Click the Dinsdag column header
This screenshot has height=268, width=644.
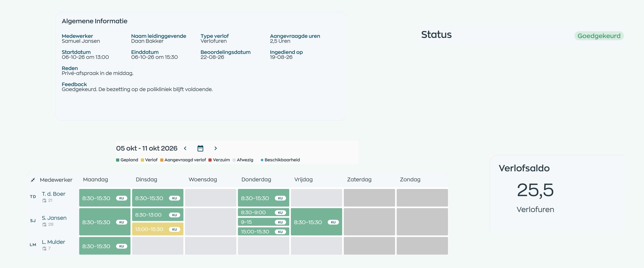[147, 180]
